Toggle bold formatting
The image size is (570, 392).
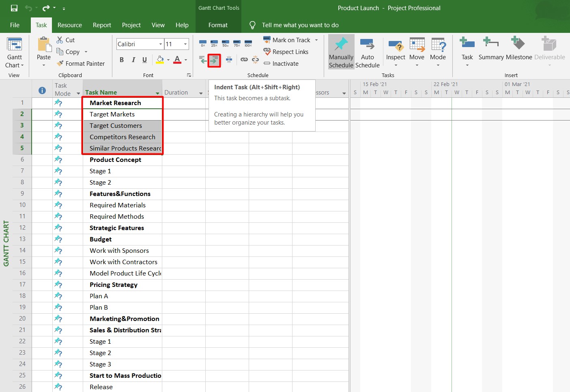pyautogui.click(x=121, y=60)
